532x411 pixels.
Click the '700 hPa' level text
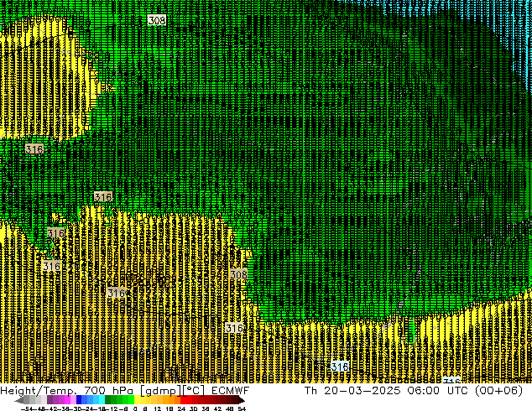(x=110, y=391)
